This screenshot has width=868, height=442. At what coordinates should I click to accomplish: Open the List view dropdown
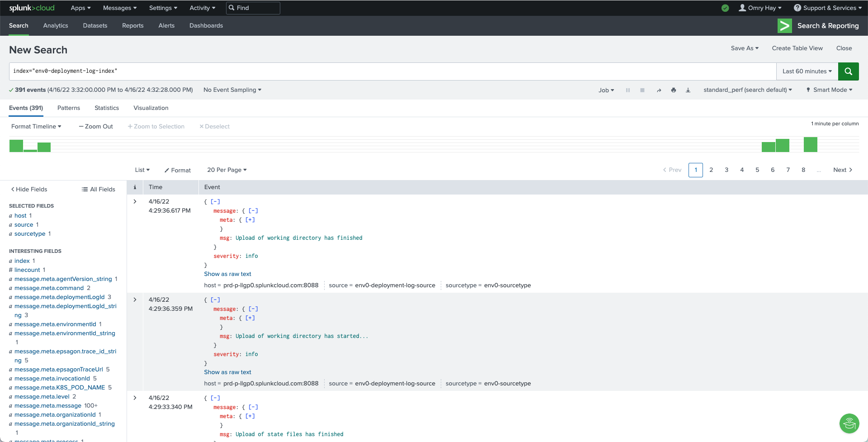(142, 170)
